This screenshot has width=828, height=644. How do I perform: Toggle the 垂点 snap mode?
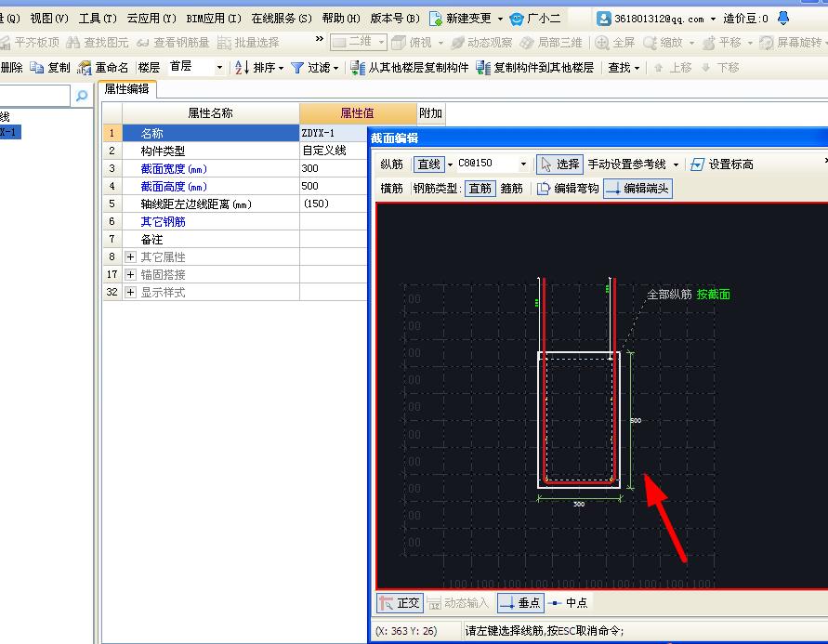click(520, 602)
